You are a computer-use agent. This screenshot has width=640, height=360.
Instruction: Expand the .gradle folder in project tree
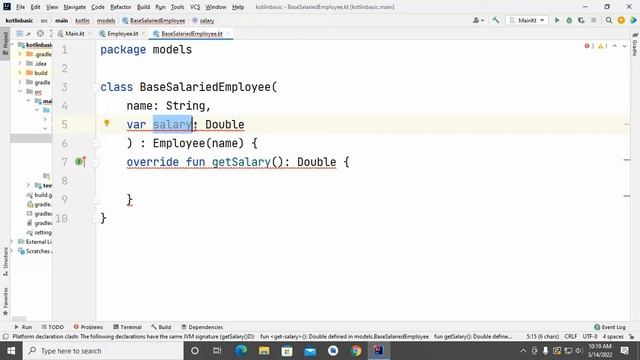(x=20, y=54)
